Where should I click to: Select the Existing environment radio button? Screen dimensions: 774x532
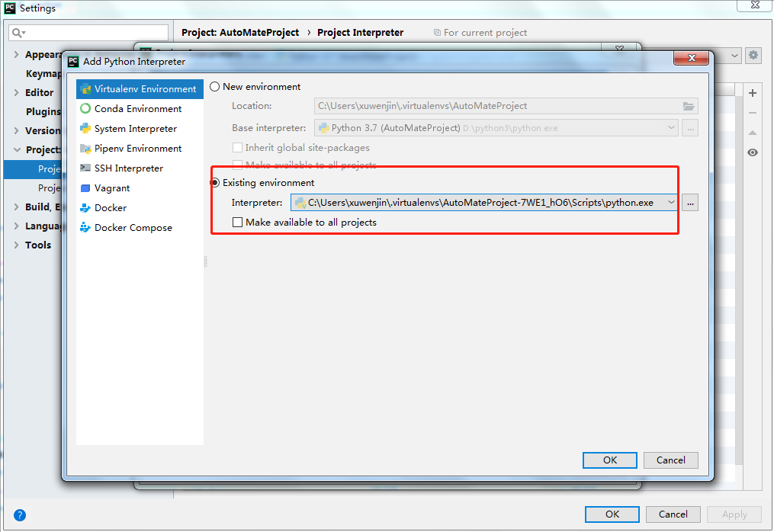click(x=215, y=183)
